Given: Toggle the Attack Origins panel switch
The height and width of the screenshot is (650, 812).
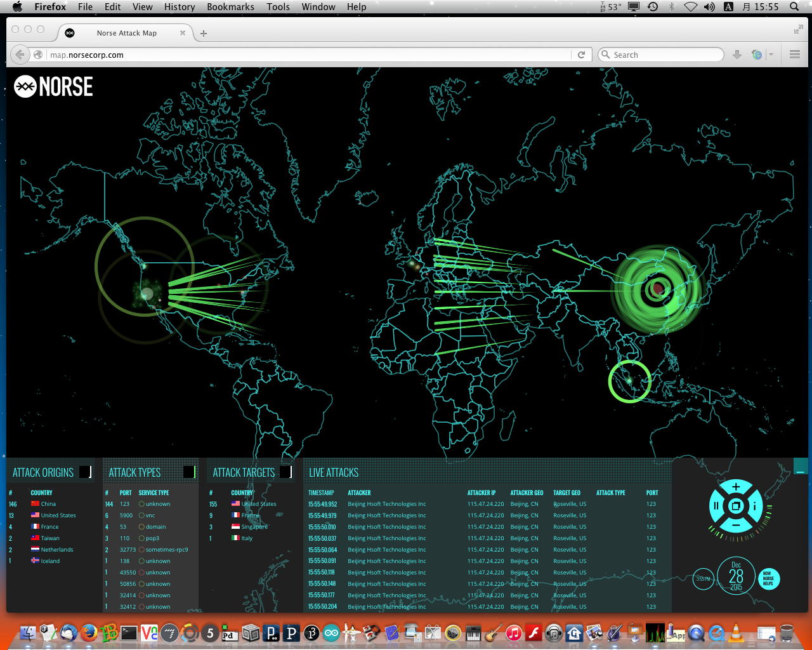Looking at the screenshot, I should (86, 472).
